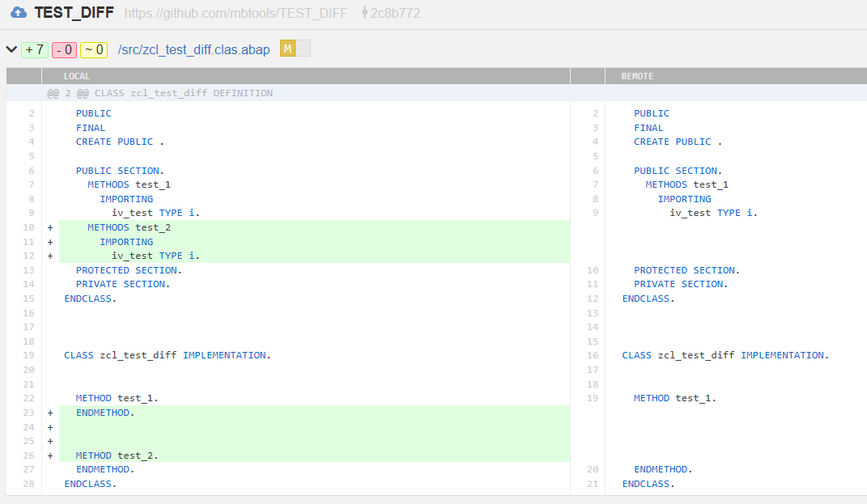
Task: Click 'CLASS zcl_test_diff IMPLEMENTATION.' in remote pane
Action: (x=725, y=355)
